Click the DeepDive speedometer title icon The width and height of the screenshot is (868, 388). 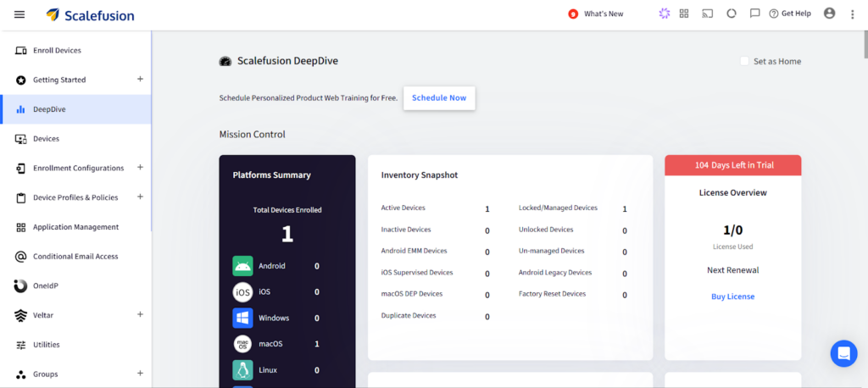[225, 62]
